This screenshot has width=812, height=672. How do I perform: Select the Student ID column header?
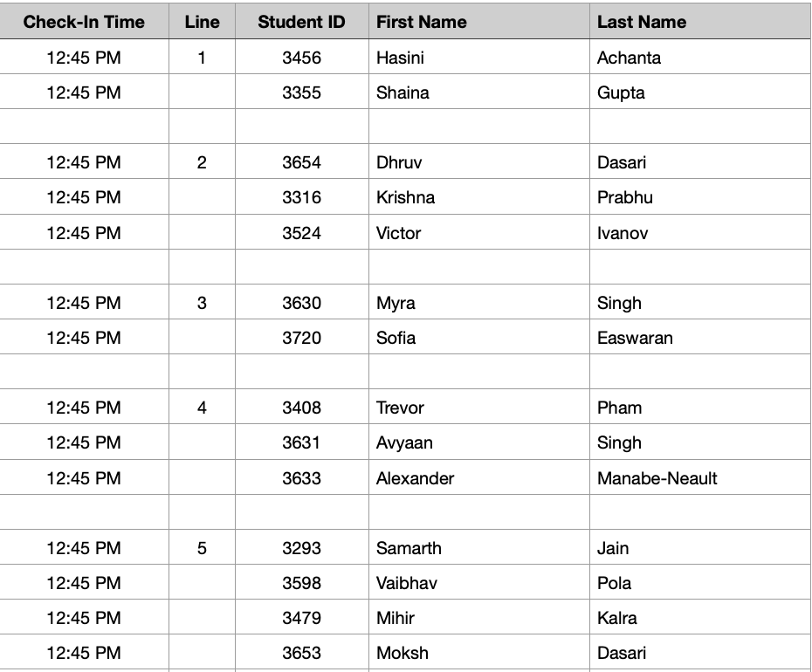pos(302,21)
